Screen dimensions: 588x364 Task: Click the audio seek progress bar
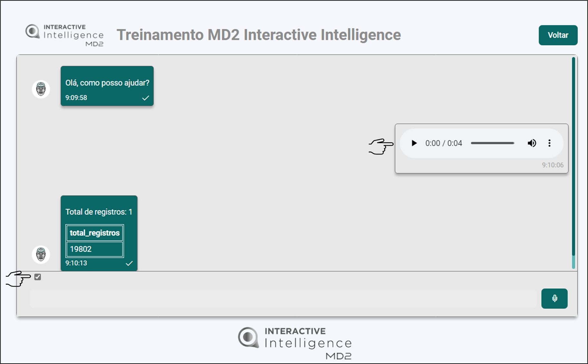492,143
